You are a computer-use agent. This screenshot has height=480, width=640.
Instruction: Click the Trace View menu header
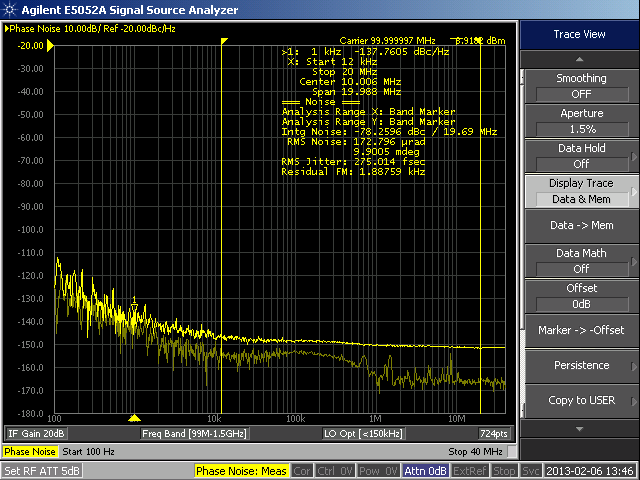(x=580, y=34)
